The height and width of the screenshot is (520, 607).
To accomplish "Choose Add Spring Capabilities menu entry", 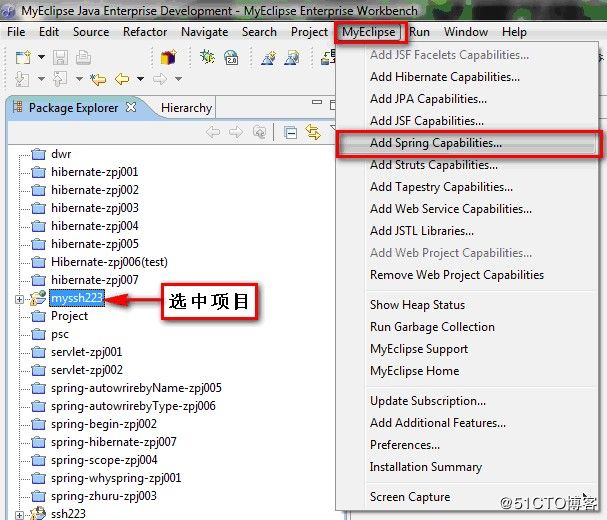I will [467, 143].
